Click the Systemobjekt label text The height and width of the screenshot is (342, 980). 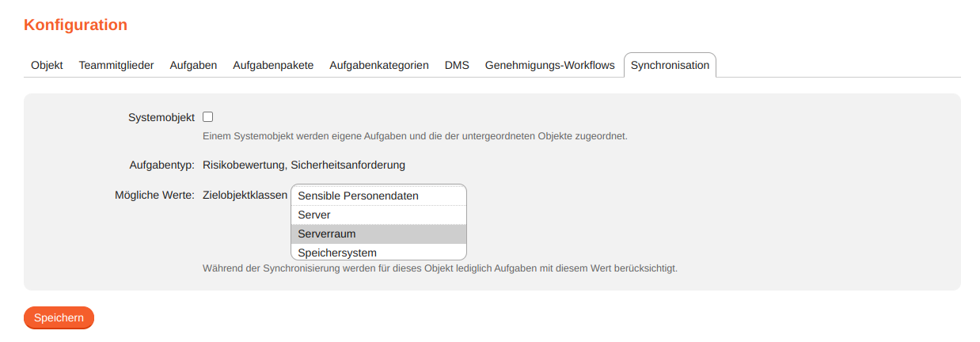pos(161,117)
